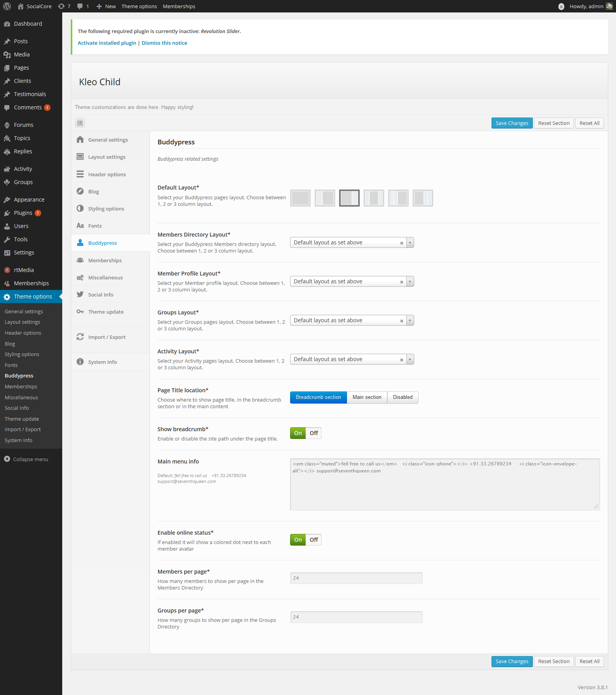Click the comments bubble icon in admin bar

pyautogui.click(x=80, y=6)
